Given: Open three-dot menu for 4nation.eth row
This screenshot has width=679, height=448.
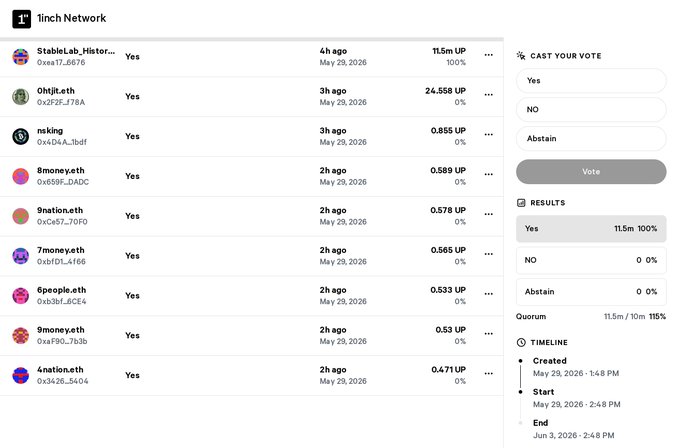Looking at the screenshot, I should pyautogui.click(x=488, y=374).
